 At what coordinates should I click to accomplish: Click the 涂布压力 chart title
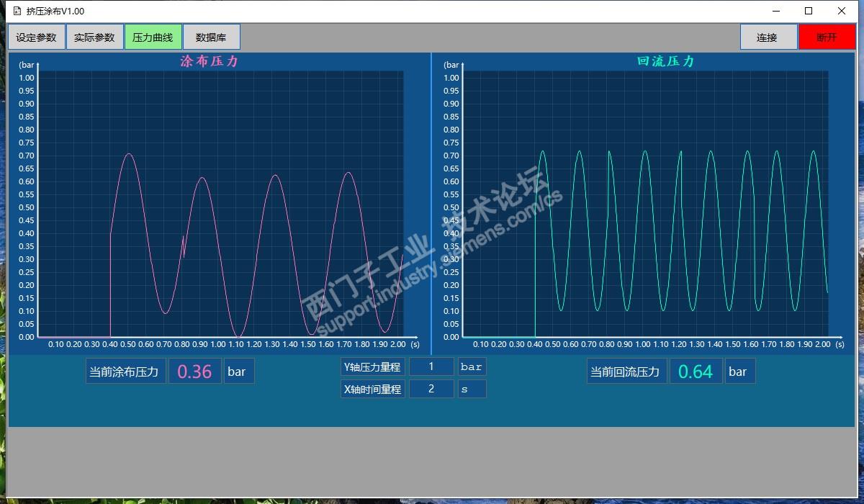209,62
